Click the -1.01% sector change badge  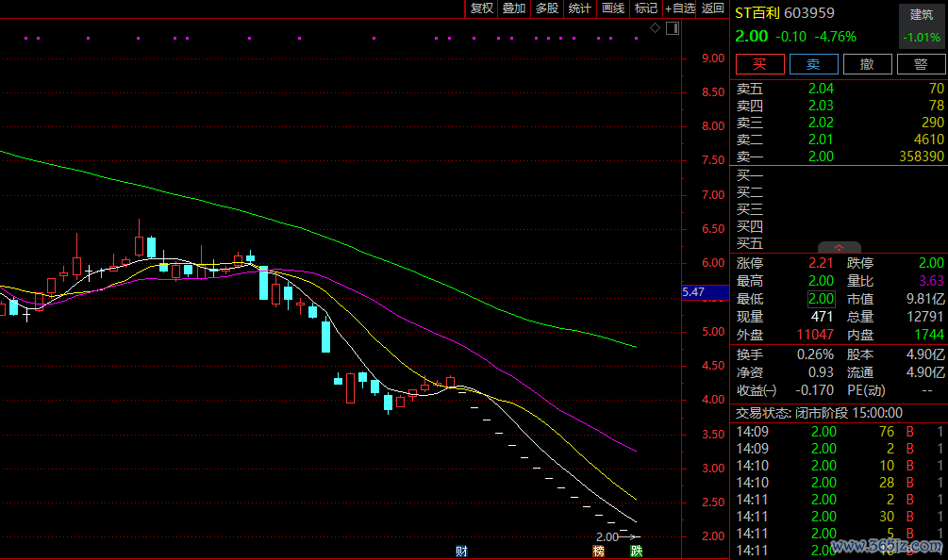click(x=922, y=38)
